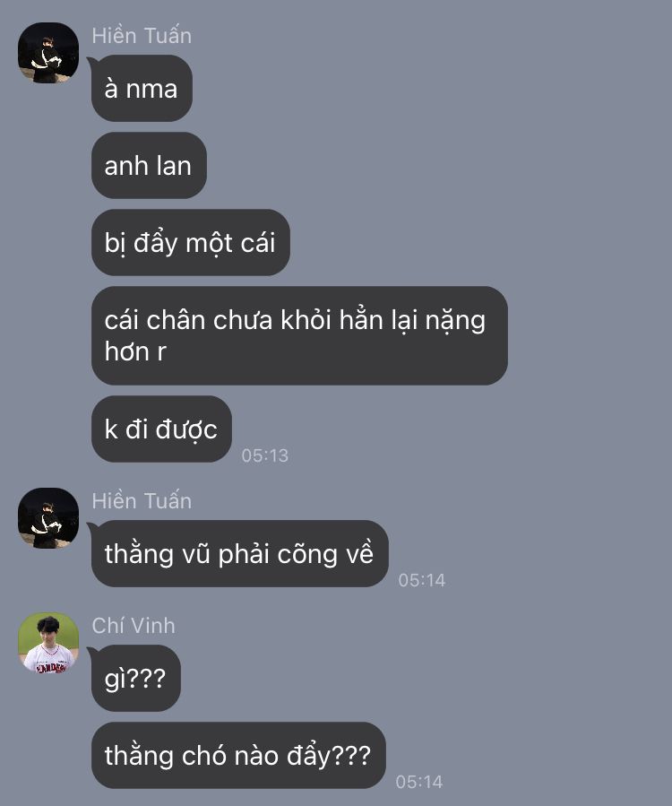Select the 'thằng vũ phải cõng về' message
This screenshot has height=806, width=672.
[x=240, y=553]
